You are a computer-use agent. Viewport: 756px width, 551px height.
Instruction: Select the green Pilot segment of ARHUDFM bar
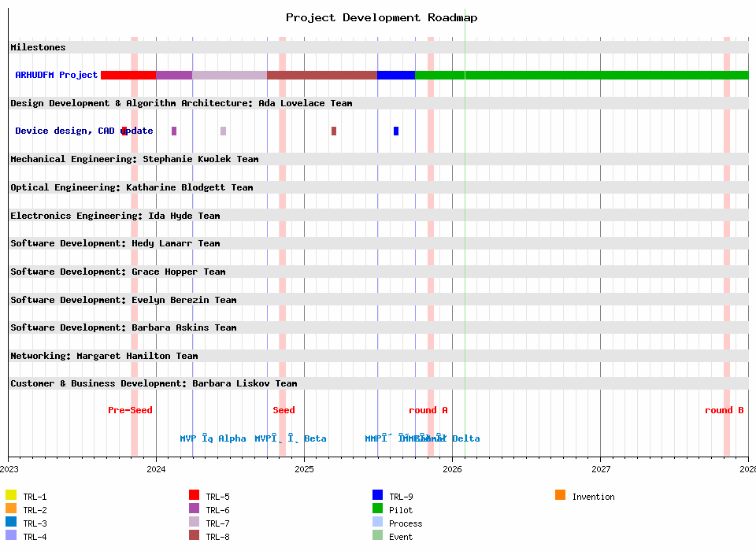[x=581, y=75]
